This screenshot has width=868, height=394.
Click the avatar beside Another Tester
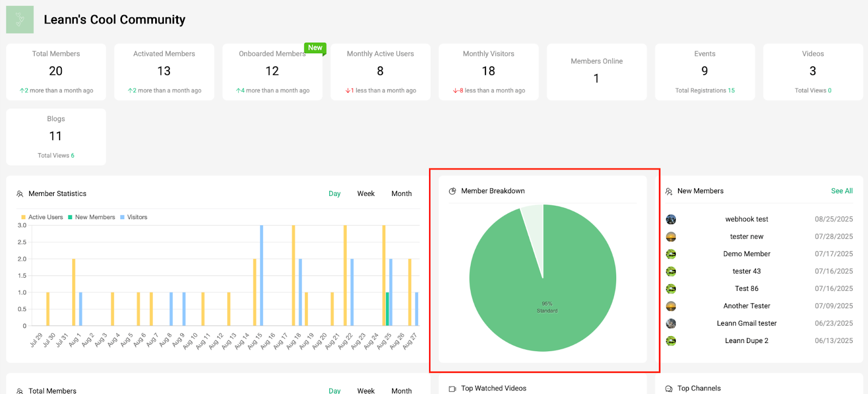pyautogui.click(x=671, y=306)
